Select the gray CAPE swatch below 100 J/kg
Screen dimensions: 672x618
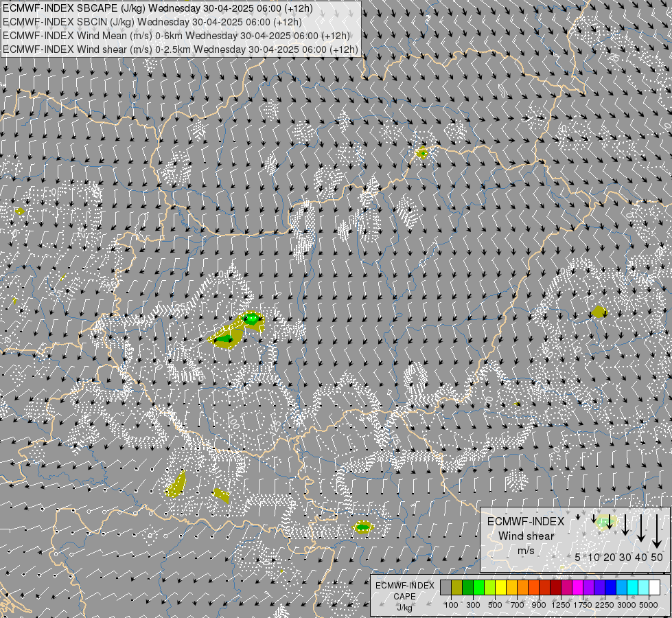446,587
